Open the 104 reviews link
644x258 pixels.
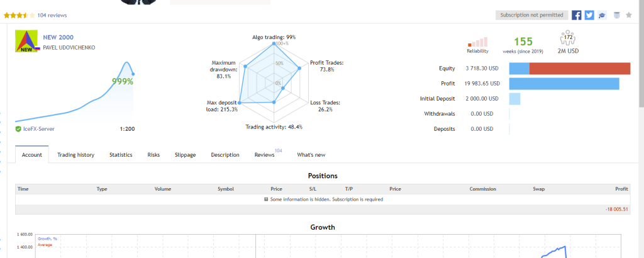[52, 16]
